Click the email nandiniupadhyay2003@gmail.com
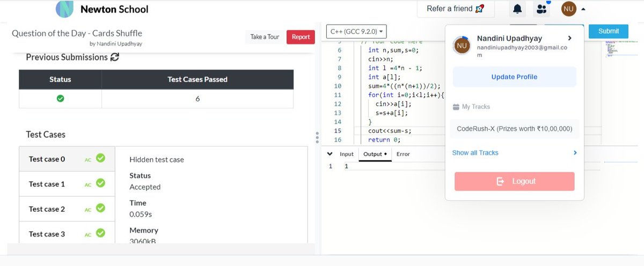This screenshot has height=266, width=644. 522,51
